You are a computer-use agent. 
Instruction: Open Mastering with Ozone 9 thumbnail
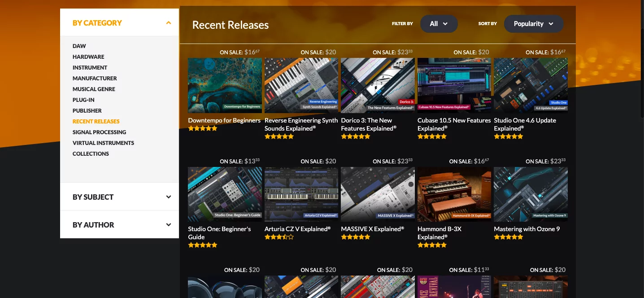(x=531, y=194)
